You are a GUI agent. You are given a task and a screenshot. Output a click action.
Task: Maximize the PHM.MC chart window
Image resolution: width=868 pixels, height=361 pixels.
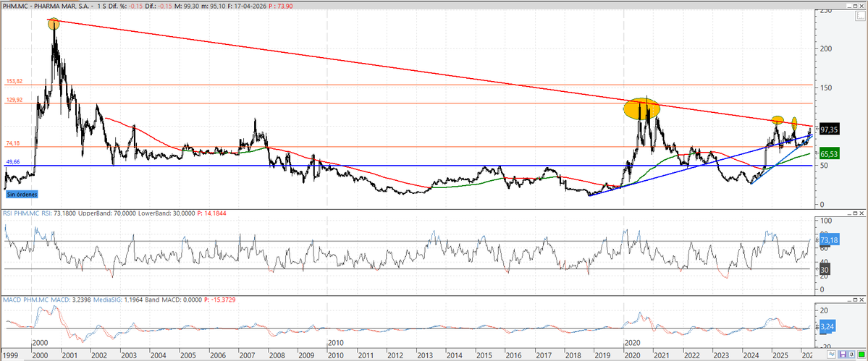tap(855, 6)
